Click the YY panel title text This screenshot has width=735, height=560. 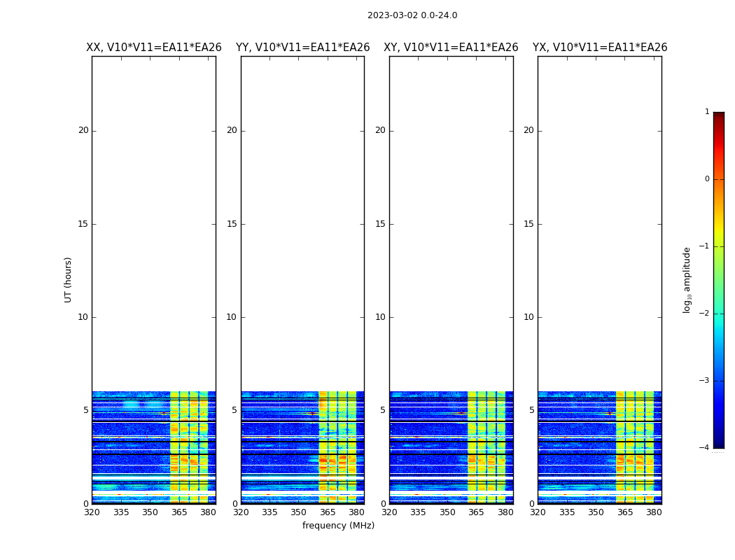tap(302, 48)
